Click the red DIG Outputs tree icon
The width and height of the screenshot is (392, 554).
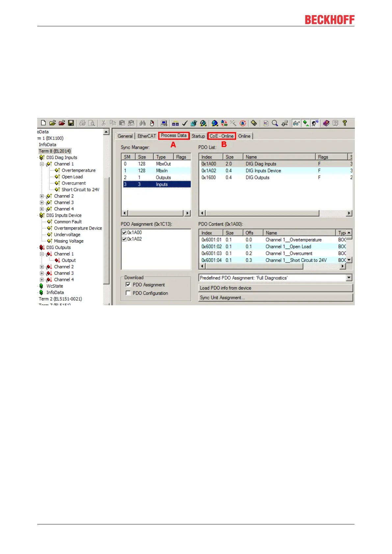[42, 247]
